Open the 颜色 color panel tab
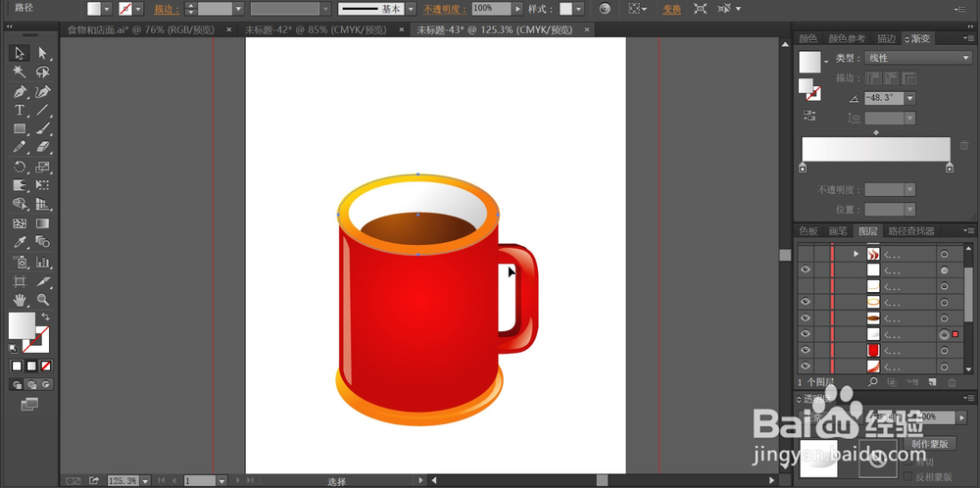The width and height of the screenshot is (980, 488). (x=808, y=39)
